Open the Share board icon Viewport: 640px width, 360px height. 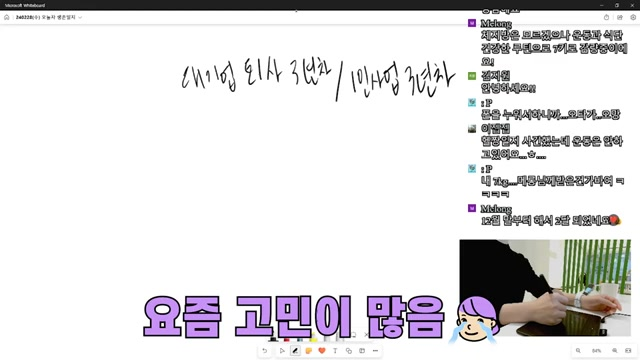coord(620,17)
